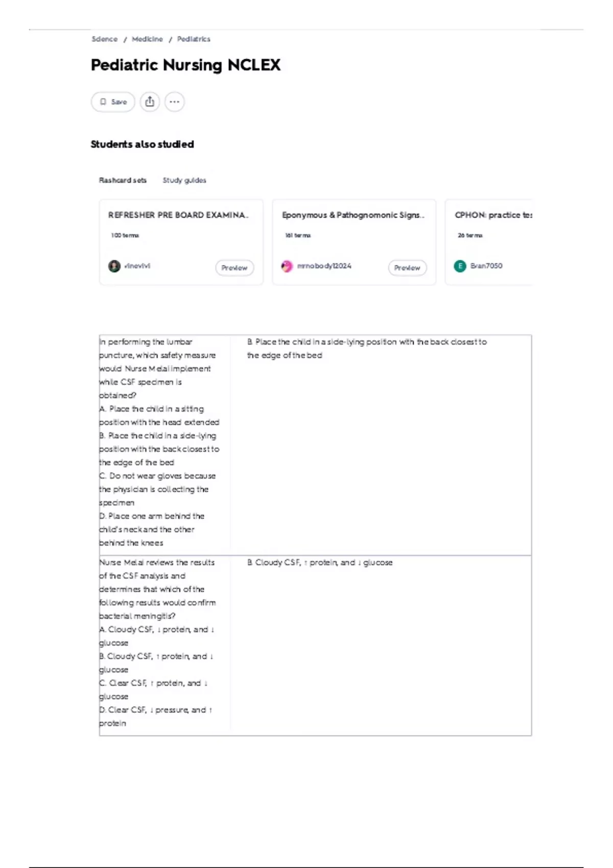Preview the Refresher Pre Board Examination set
613x868 pixels.
click(x=234, y=268)
